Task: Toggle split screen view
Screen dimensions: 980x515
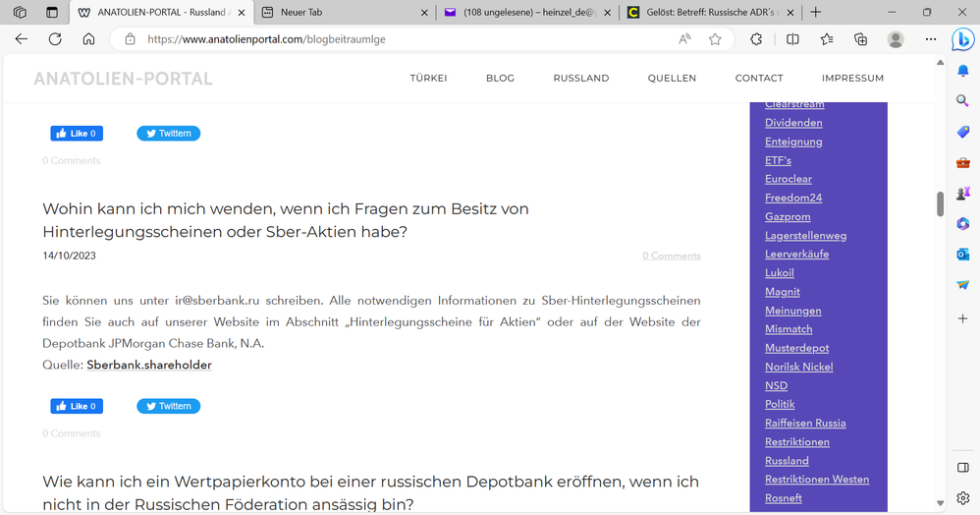Action: tap(792, 38)
